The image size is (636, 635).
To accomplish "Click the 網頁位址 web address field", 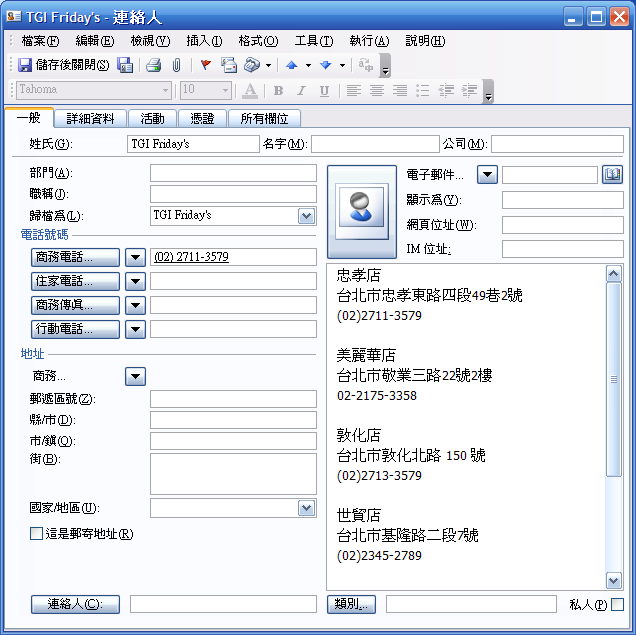I will pyautogui.click(x=563, y=225).
